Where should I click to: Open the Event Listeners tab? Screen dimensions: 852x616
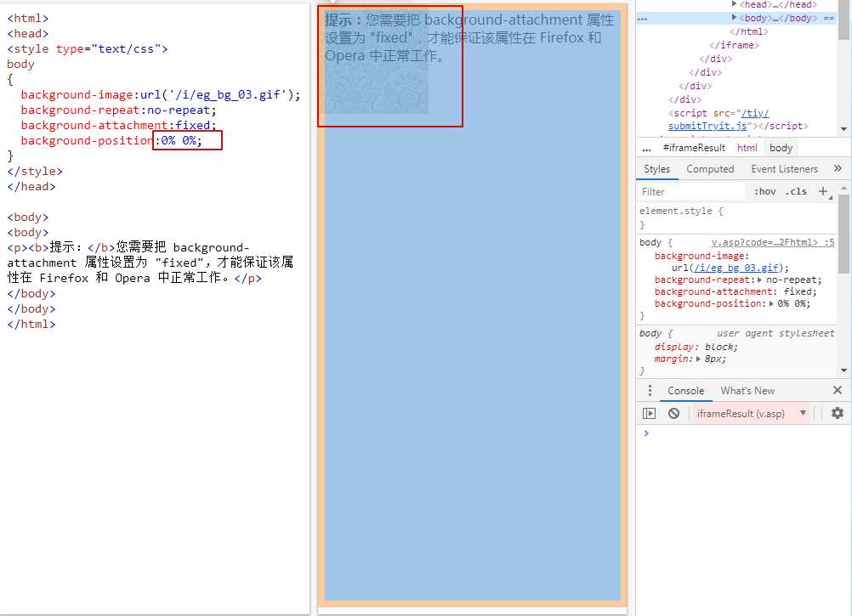coord(784,169)
